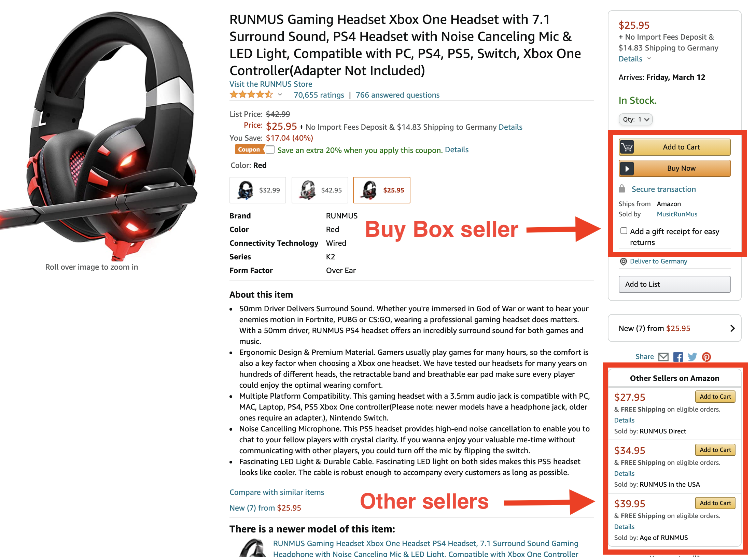The image size is (756, 557).
Task: Click the Add to List button
Action: point(674,284)
